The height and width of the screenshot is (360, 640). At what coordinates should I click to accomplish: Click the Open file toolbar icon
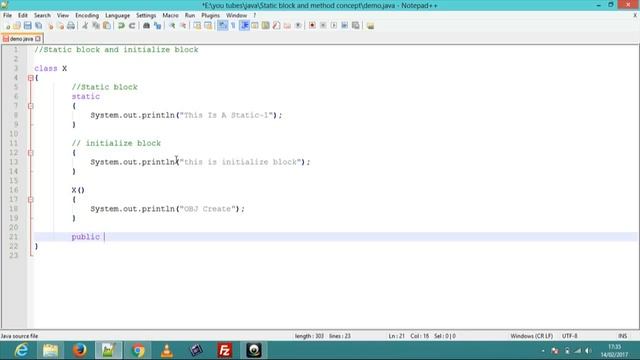[x=17, y=26]
